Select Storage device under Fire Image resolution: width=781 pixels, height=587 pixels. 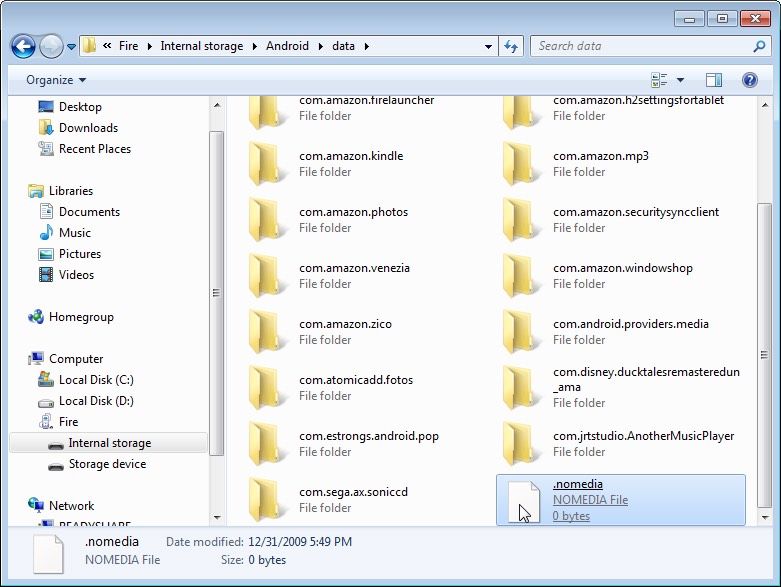pyautogui.click(x=107, y=464)
